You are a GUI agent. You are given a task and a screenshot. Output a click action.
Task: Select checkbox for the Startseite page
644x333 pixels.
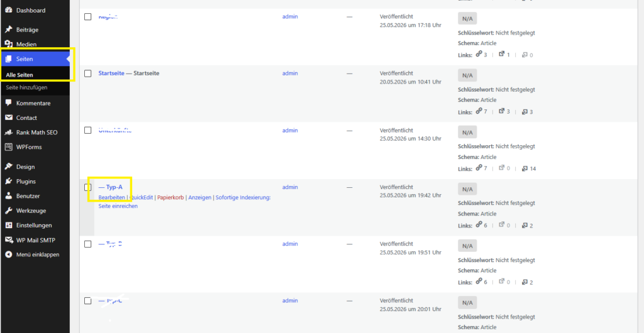coord(87,74)
